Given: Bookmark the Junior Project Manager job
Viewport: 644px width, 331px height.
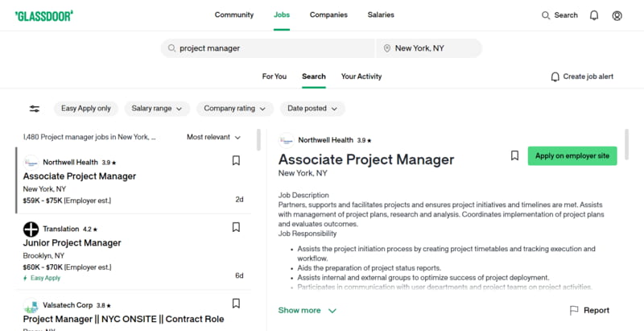Looking at the screenshot, I should coord(236,227).
